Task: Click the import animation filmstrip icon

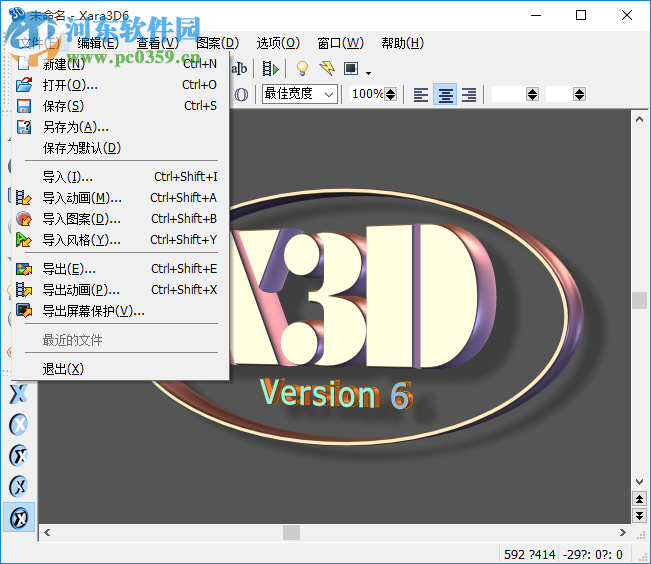Action: (23, 198)
